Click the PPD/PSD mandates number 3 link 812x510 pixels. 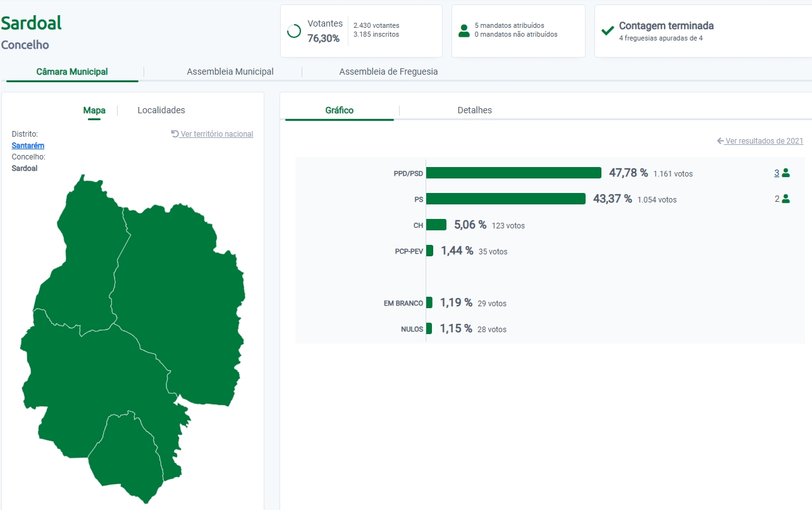[x=777, y=173]
